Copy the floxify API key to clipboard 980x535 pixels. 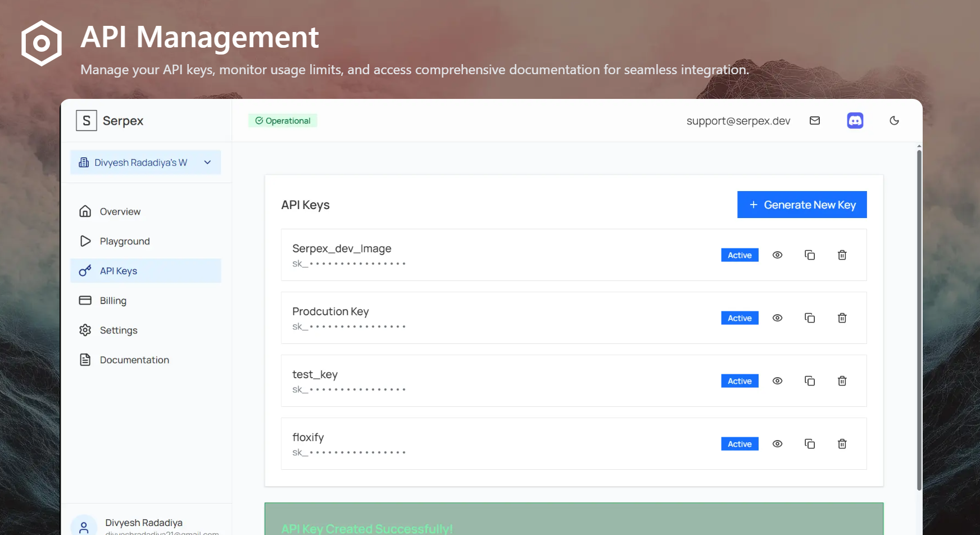[x=810, y=443]
